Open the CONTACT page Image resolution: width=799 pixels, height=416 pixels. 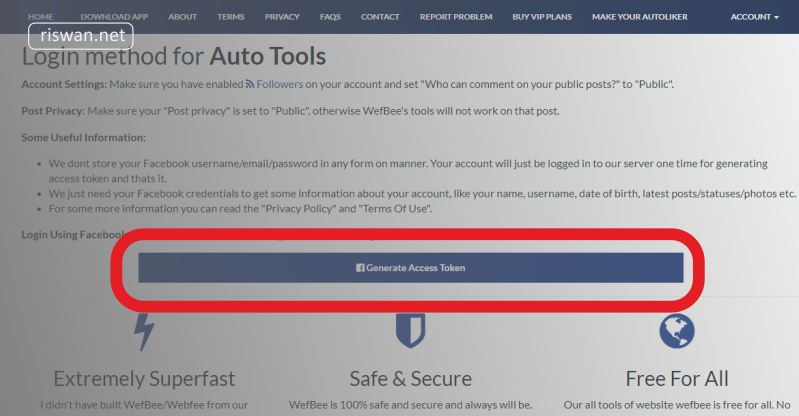[380, 17]
